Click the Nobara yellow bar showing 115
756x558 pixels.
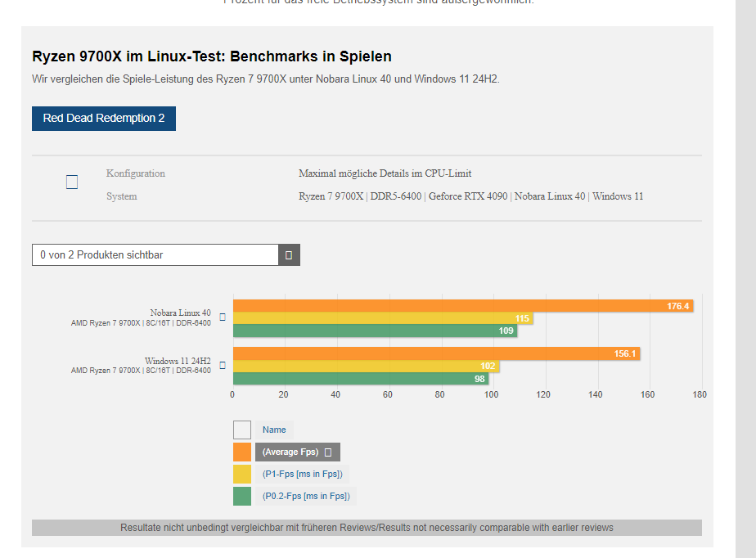pos(383,318)
